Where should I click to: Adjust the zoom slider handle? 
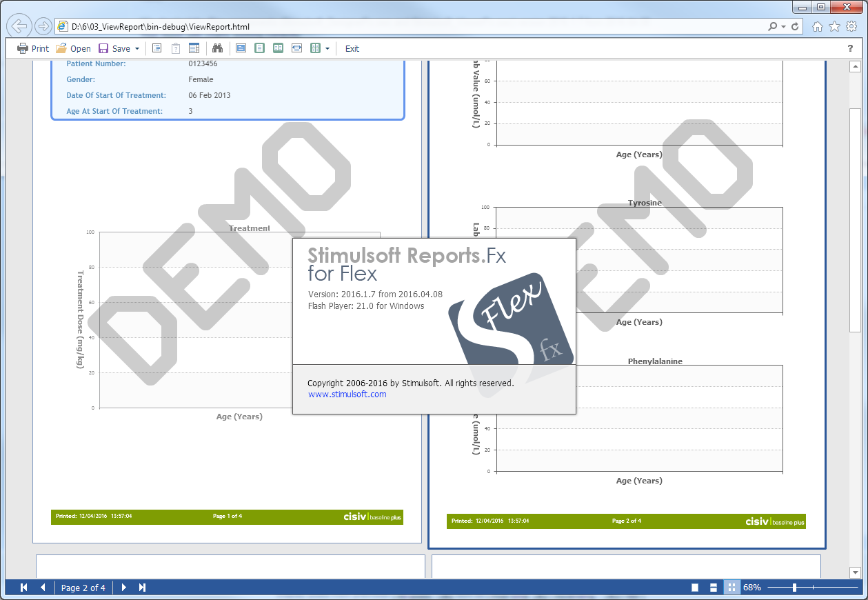pos(795,588)
